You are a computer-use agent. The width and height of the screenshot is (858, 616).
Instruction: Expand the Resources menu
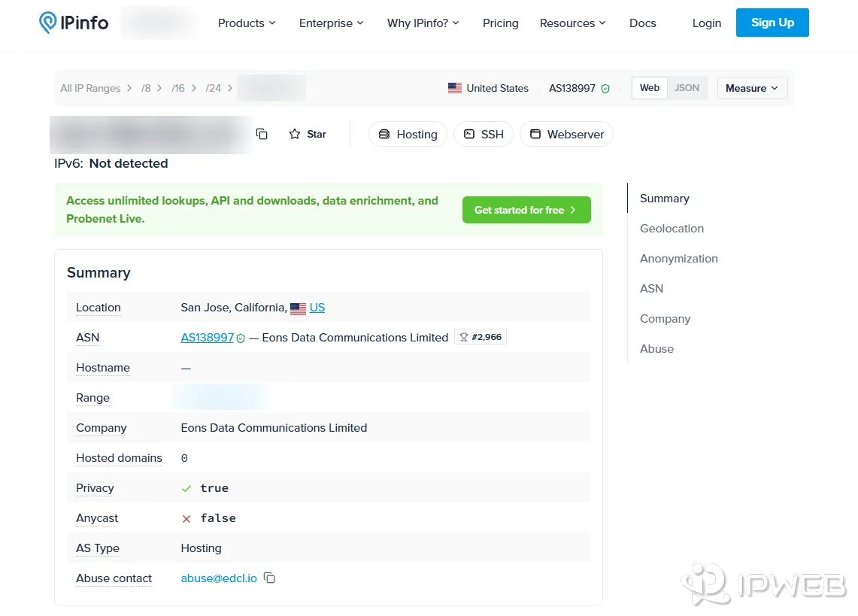coord(572,23)
